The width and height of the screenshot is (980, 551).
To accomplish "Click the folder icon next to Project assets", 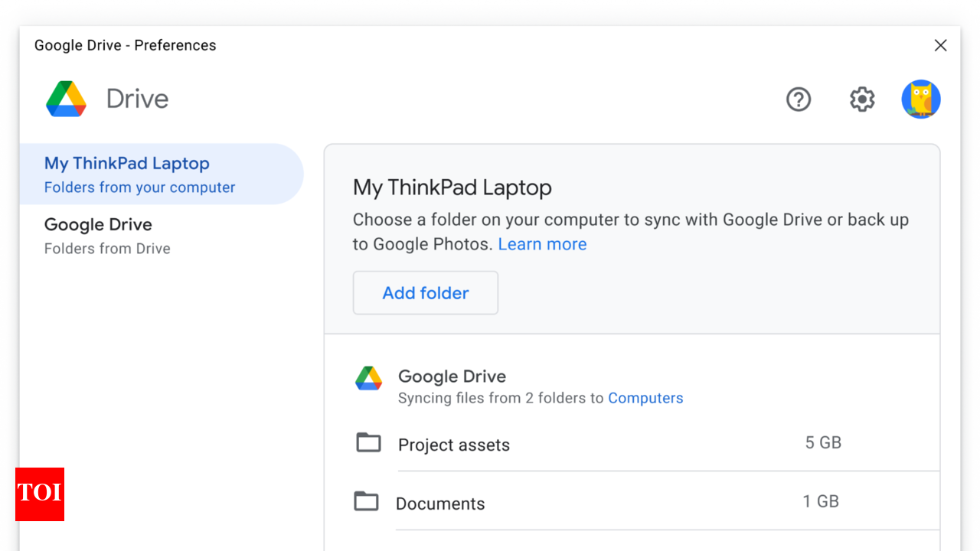I will (x=368, y=442).
